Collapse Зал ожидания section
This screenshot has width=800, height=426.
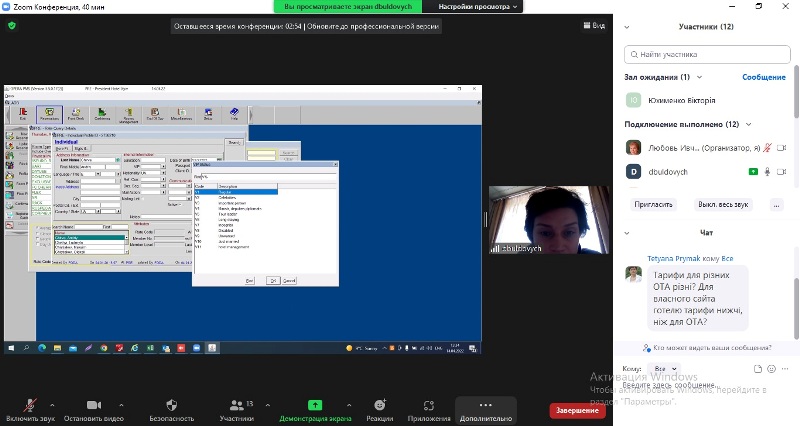point(699,77)
